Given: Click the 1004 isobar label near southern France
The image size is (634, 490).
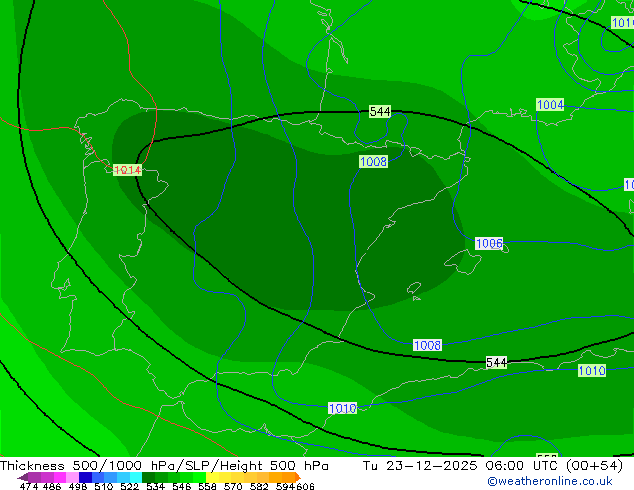Looking at the screenshot, I should click(550, 105).
